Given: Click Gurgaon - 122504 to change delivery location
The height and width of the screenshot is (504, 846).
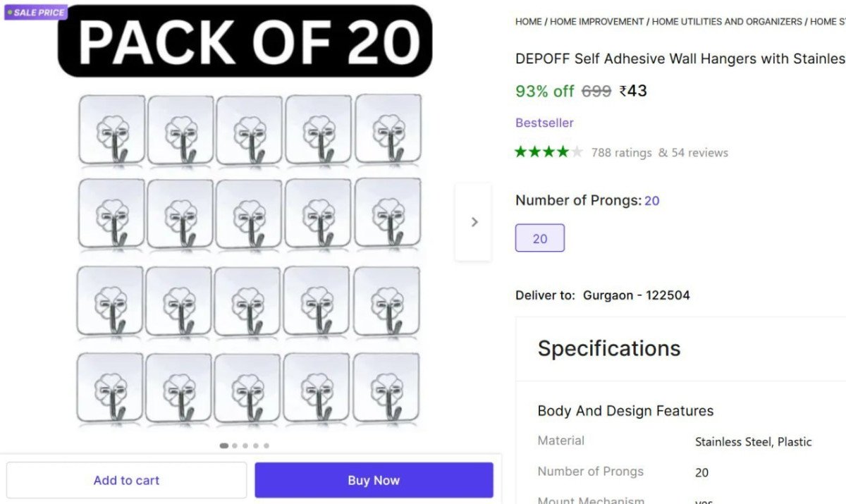Looking at the screenshot, I should pyautogui.click(x=635, y=295).
